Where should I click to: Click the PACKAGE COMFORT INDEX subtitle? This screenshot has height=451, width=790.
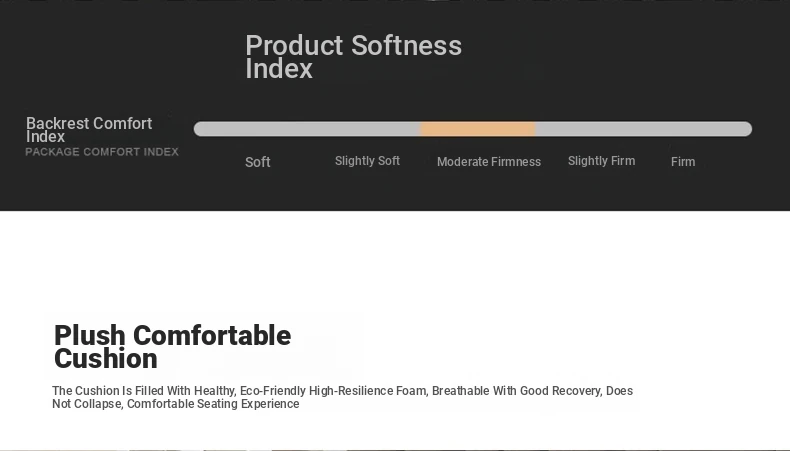coord(102,152)
